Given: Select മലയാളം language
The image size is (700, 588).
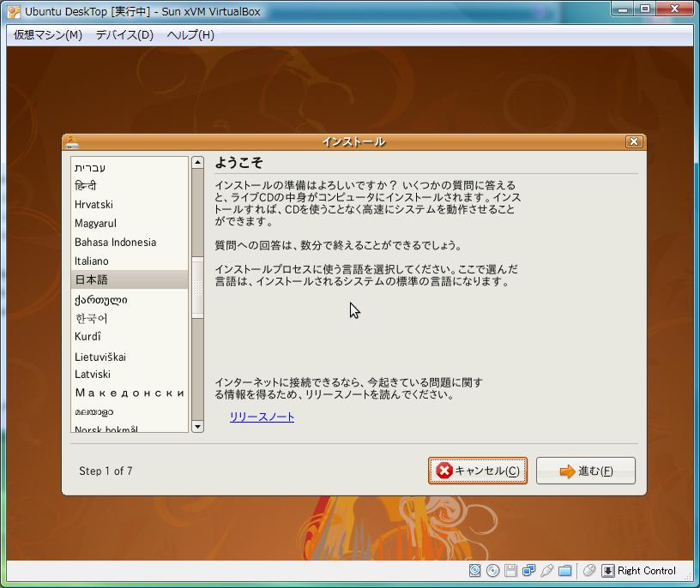Looking at the screenshot, I should coord(129,411).
